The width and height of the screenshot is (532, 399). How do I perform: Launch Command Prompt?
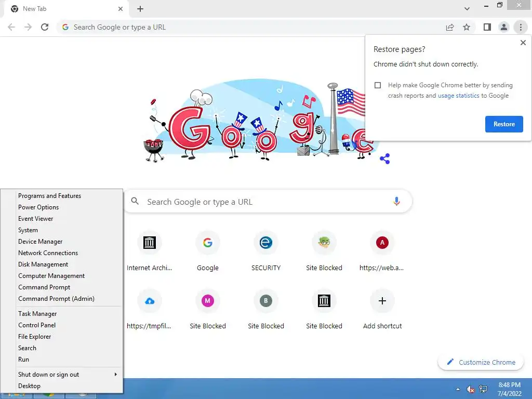click(x=61, y=287)
